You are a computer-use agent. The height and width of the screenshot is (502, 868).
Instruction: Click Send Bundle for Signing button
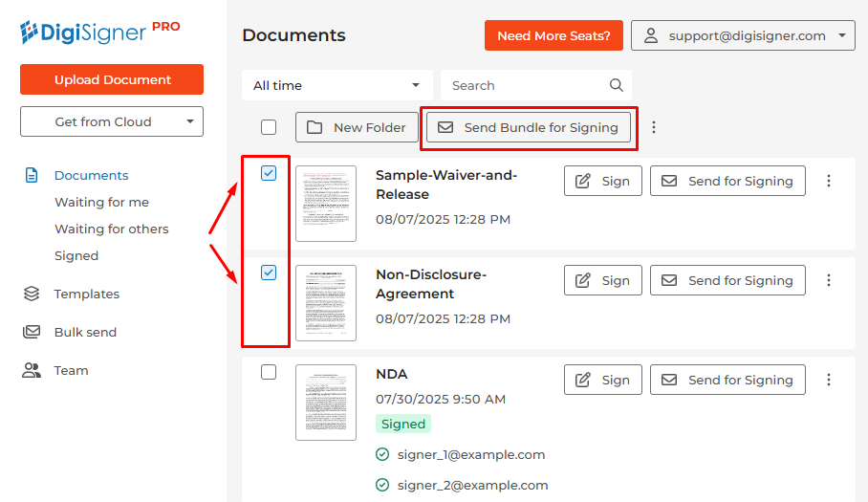click(529, 127)
